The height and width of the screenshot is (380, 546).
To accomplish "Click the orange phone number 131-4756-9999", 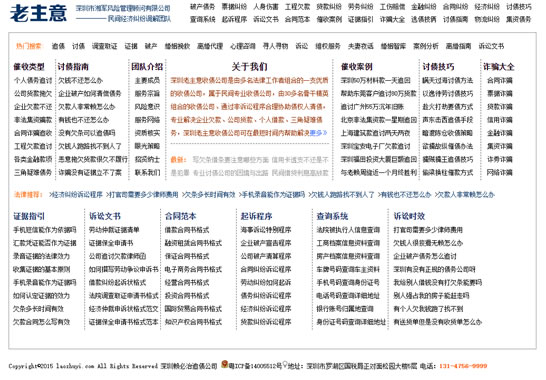I will point(463,366).
